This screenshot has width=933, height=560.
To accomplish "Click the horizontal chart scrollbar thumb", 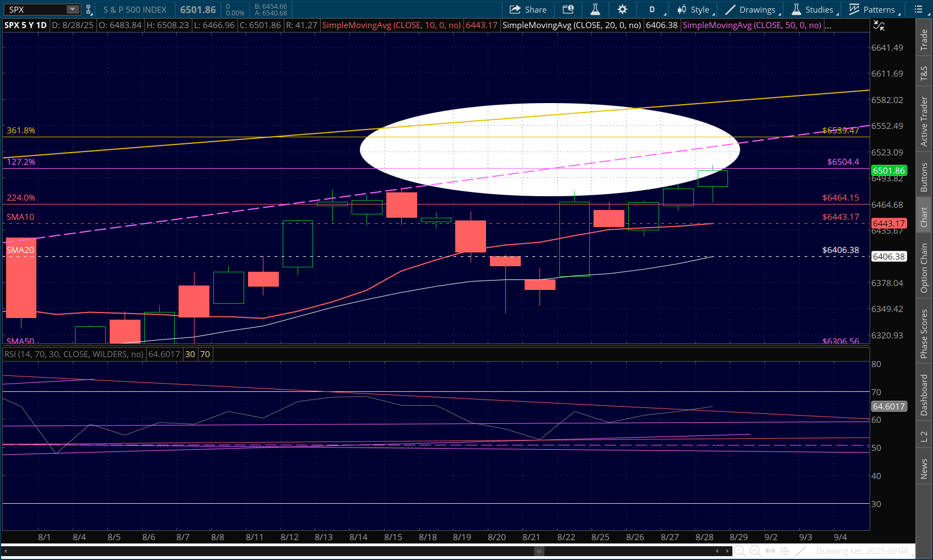I will [x=540, y=551].
